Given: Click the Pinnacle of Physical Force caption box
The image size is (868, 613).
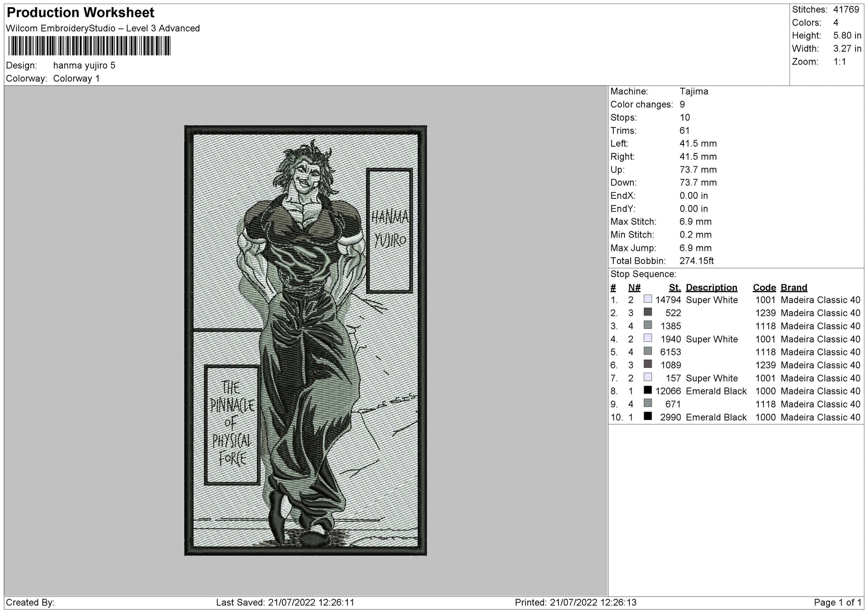Looking at the screenshot, I should [x=232, y=424].
